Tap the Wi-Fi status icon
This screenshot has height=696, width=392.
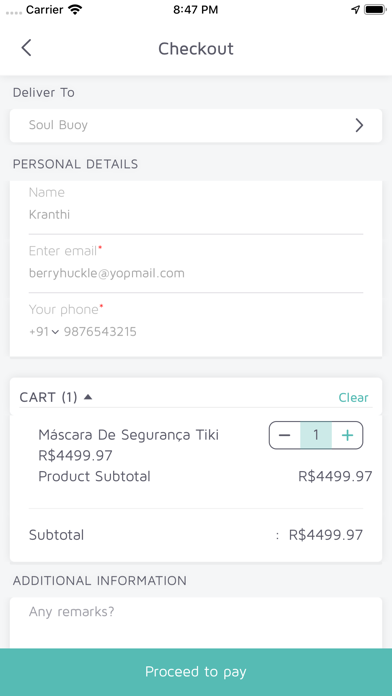click(x=76, y=9)
